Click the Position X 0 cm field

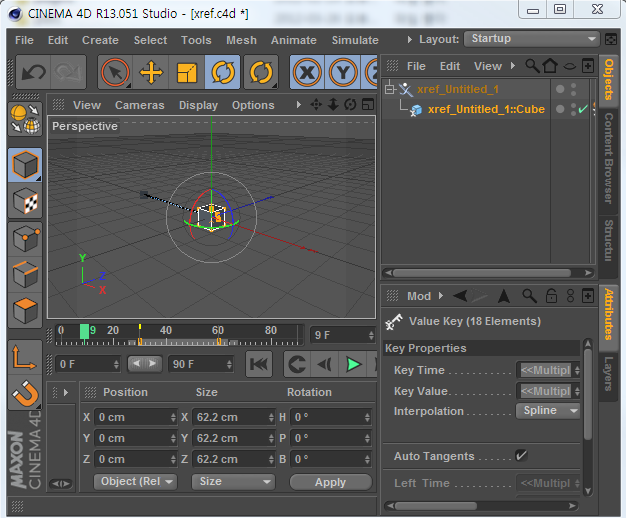135,417
